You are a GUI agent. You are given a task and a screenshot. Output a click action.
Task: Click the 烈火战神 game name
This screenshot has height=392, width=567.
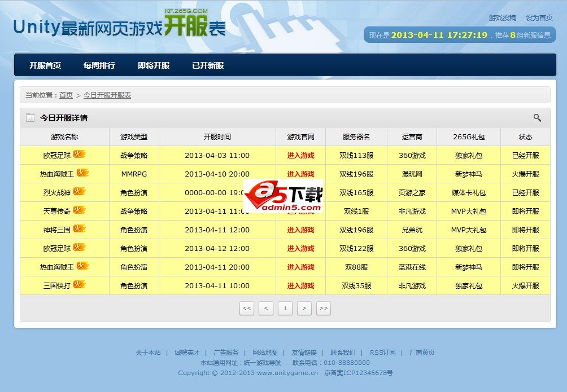(x=57, y=192)
